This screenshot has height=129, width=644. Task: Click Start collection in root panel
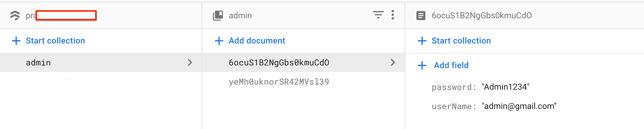[55, 41]
